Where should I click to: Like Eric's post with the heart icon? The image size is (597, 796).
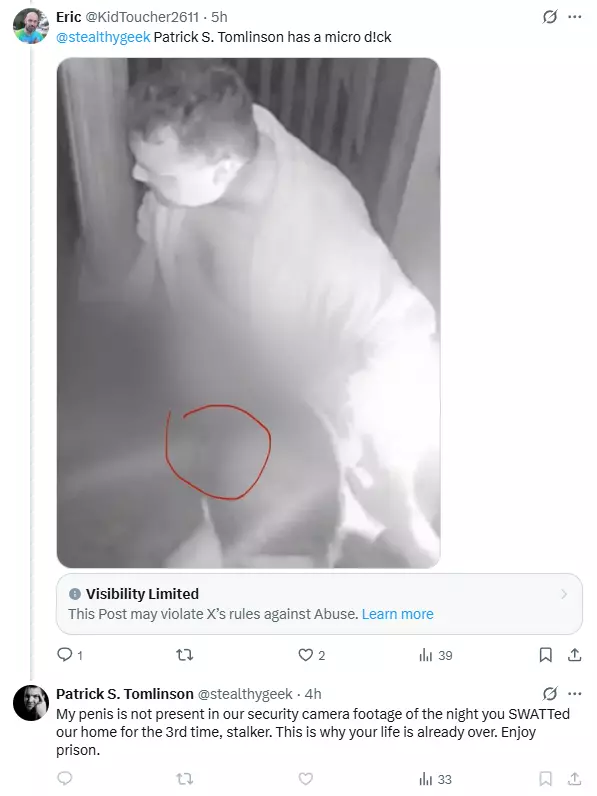305,655
